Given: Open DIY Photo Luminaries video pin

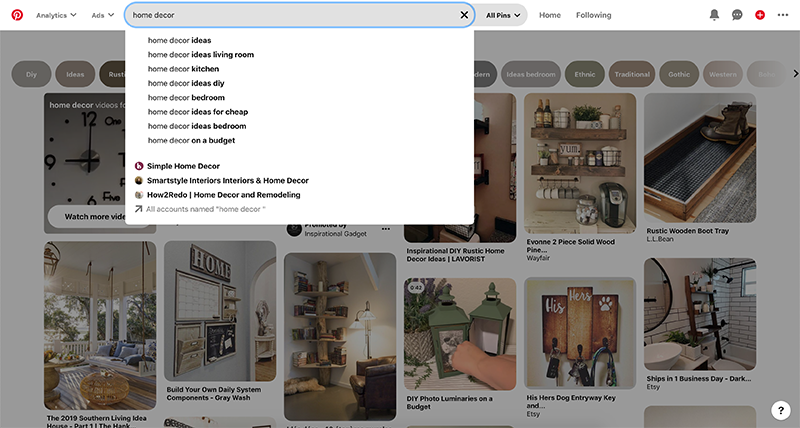Looking at the screenshot, I should 460,334.
